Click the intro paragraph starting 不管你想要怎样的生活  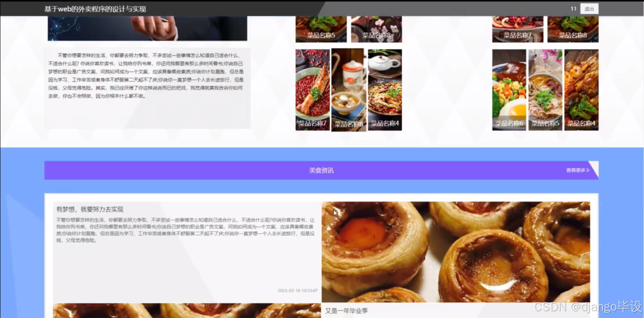tap(146, 76)
